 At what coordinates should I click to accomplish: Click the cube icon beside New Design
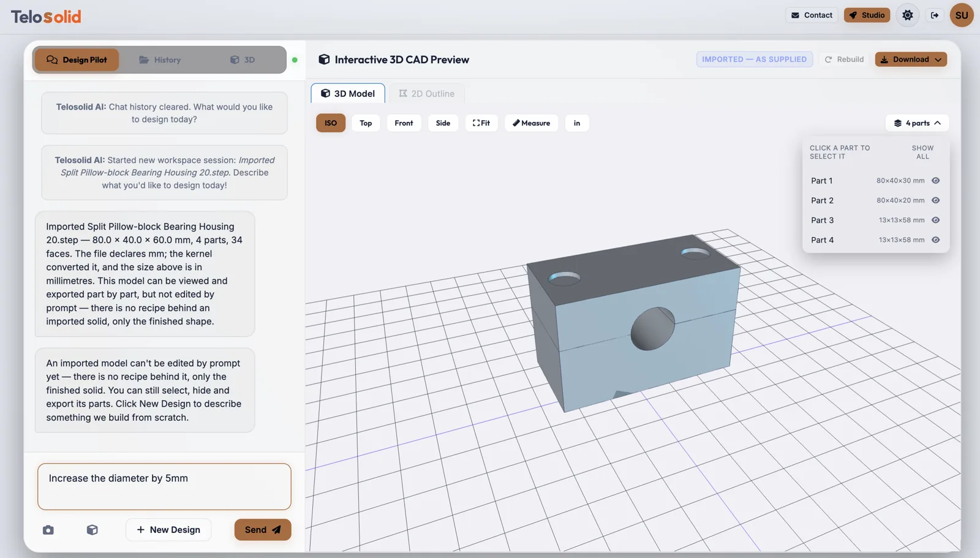coord(92,530)
